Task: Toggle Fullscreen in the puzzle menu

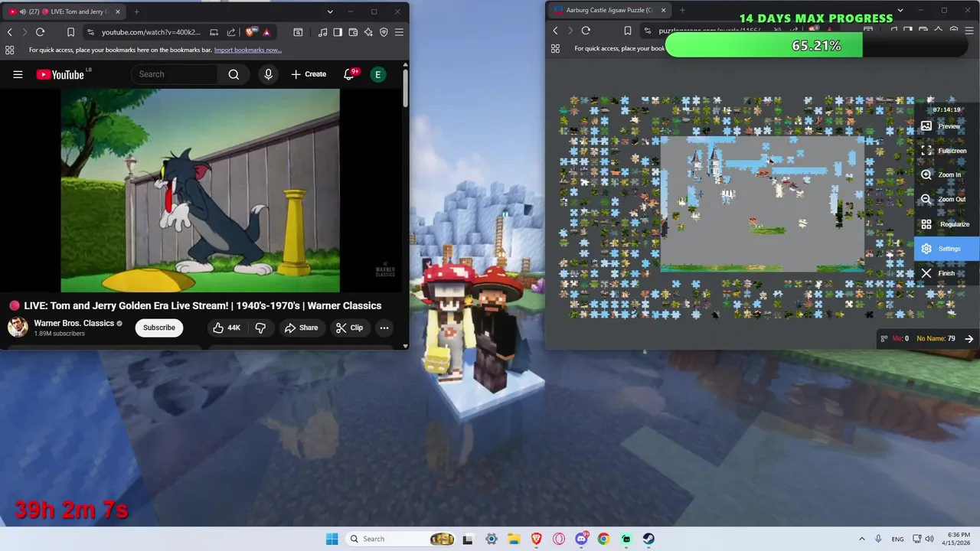Action: 947,151
